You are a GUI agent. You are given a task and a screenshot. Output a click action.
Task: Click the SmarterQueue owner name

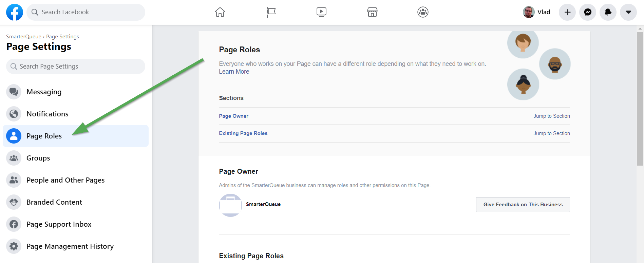point(263,204)
